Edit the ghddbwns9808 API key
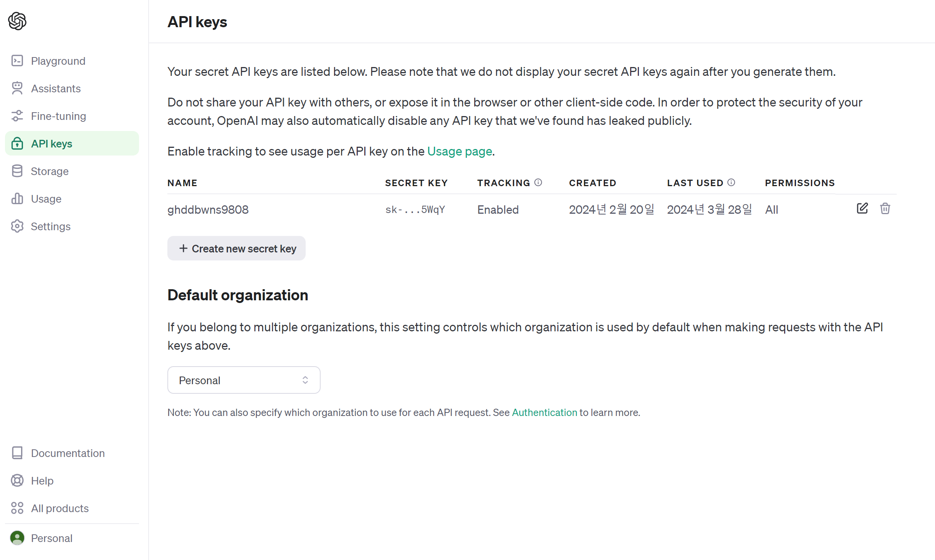 pyautogui.click(x=862, y=208)
